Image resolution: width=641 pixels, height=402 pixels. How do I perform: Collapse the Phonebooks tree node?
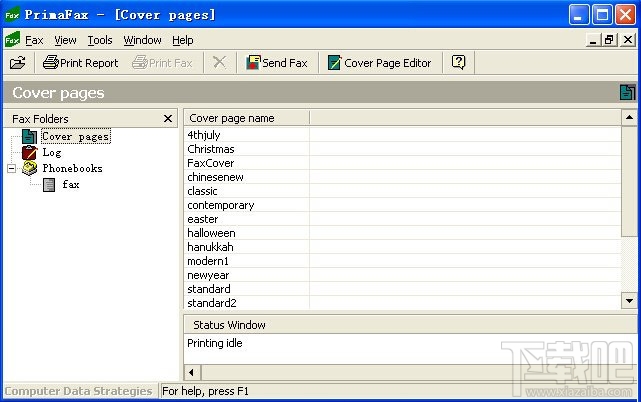coord(12,168)
